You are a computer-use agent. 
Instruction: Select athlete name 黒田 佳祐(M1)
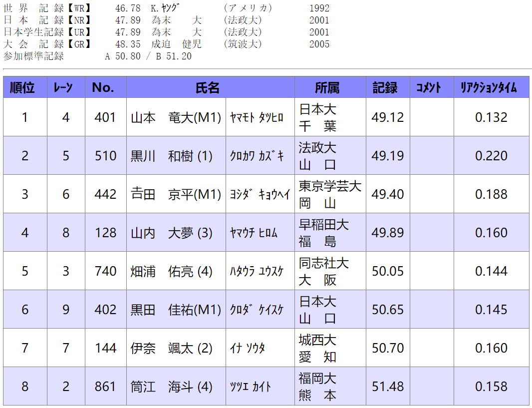click(x=176, y=310)
